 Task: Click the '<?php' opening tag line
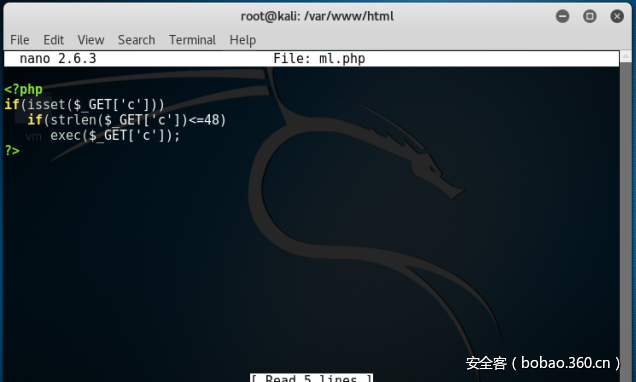tap(24, 89)
